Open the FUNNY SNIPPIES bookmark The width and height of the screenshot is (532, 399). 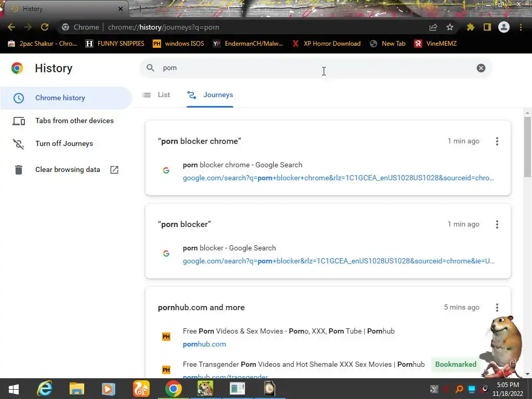115,44
